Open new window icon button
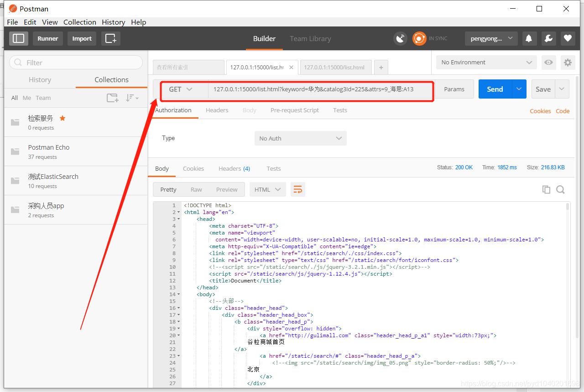Screen dimensions: 584x392 [111, 38]
